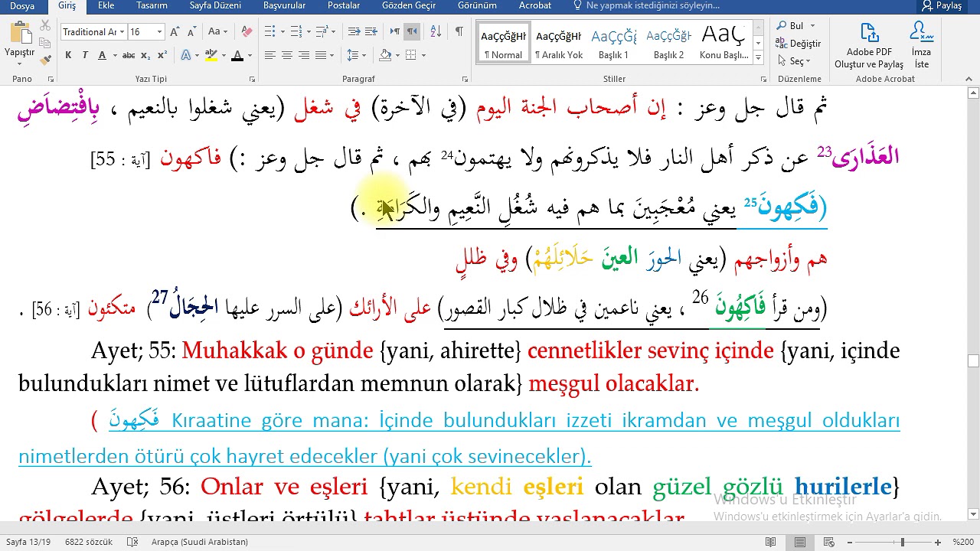Open bullet list dropdown arrow
980x551 pixels.
(x=283, y=32)
